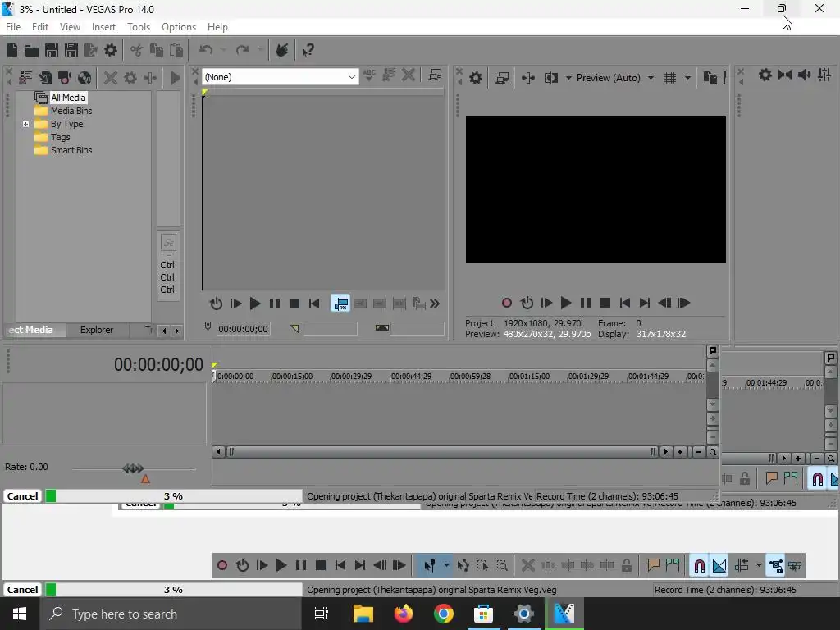Click Stop in the Trimmer transport
Screen dimensions: 840x630
point(294,304)
